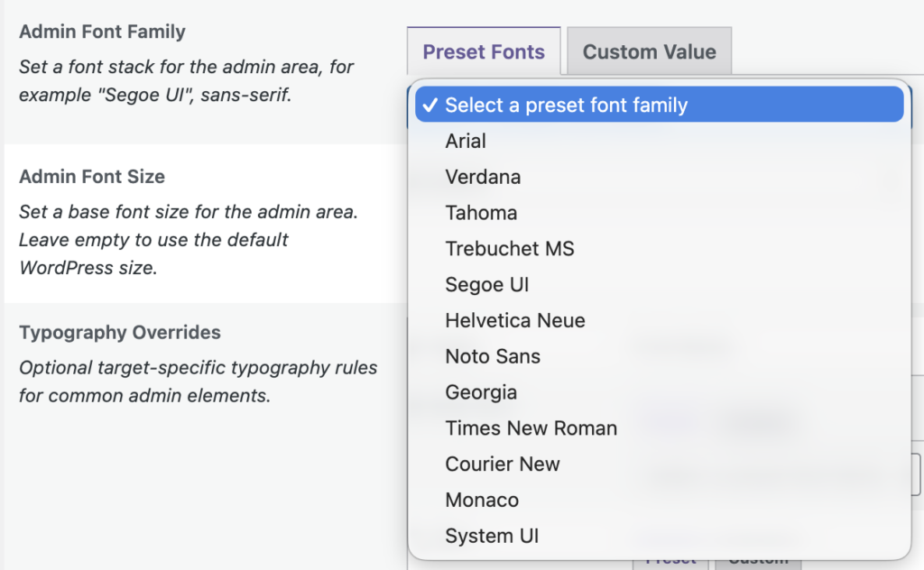Select Noto Sans font family

tap(493, 356)
